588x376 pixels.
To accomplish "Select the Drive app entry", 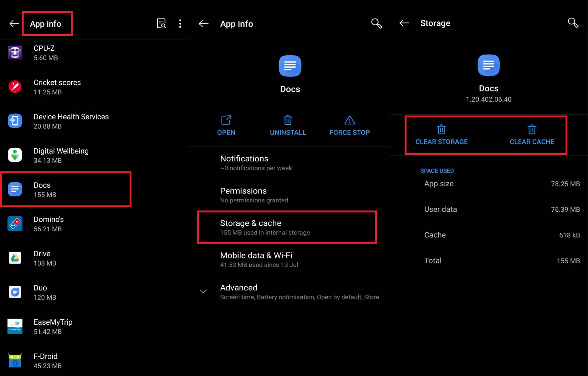I will click(x=94, y=258).
